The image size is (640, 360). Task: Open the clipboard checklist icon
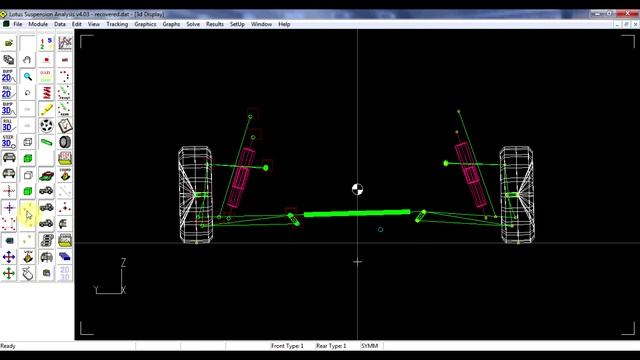click(x=65, y=125)
